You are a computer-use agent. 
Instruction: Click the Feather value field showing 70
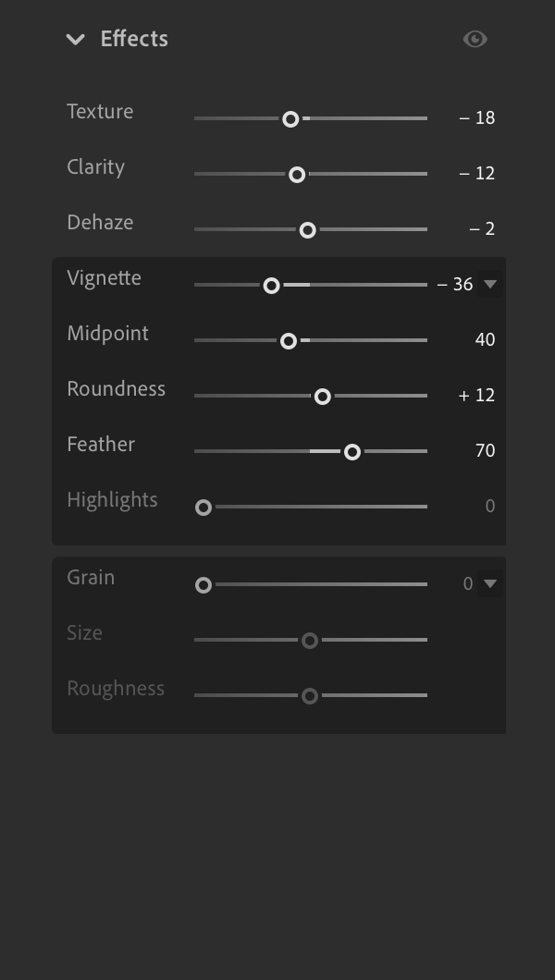pyautogui.click(x=485, y=451)
